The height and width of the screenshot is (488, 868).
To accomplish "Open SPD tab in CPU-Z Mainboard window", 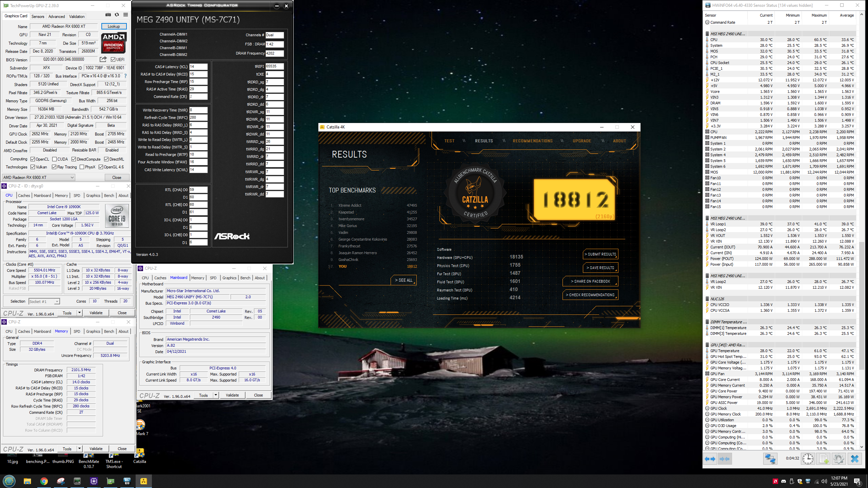I will [x=213, y=278].
